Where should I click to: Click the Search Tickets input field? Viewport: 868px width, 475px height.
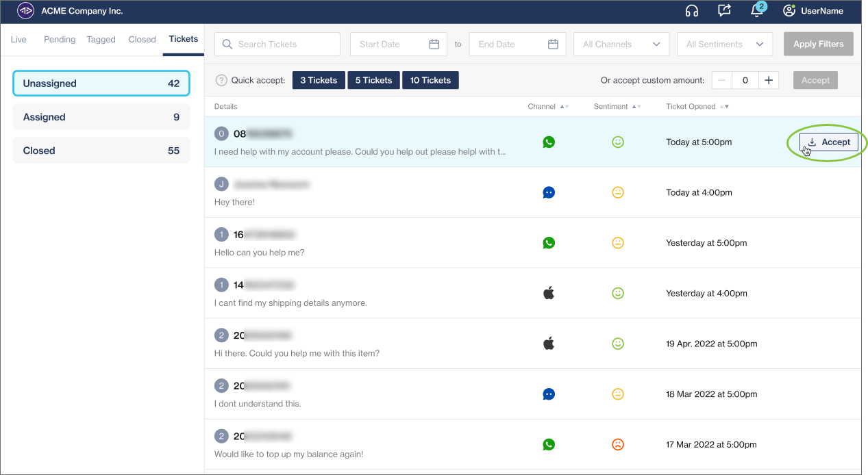(x=277, y=44)
